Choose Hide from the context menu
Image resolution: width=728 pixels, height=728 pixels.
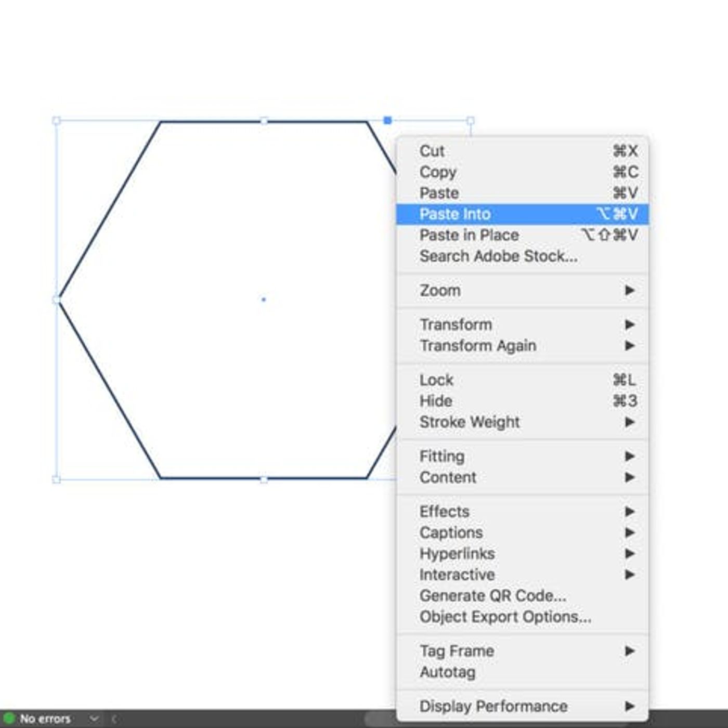(x=522, y=401)
